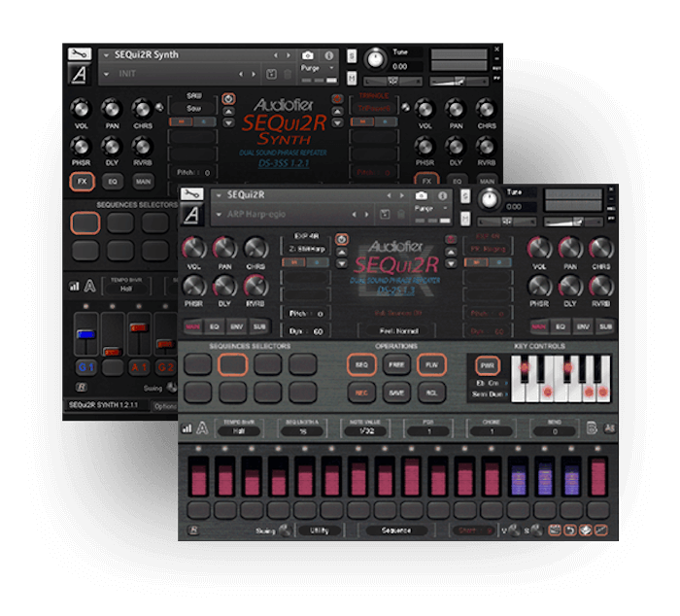Select left FX tab in Synth window
This screenshot has width=680, height=616.
click(x=82, y=182)
